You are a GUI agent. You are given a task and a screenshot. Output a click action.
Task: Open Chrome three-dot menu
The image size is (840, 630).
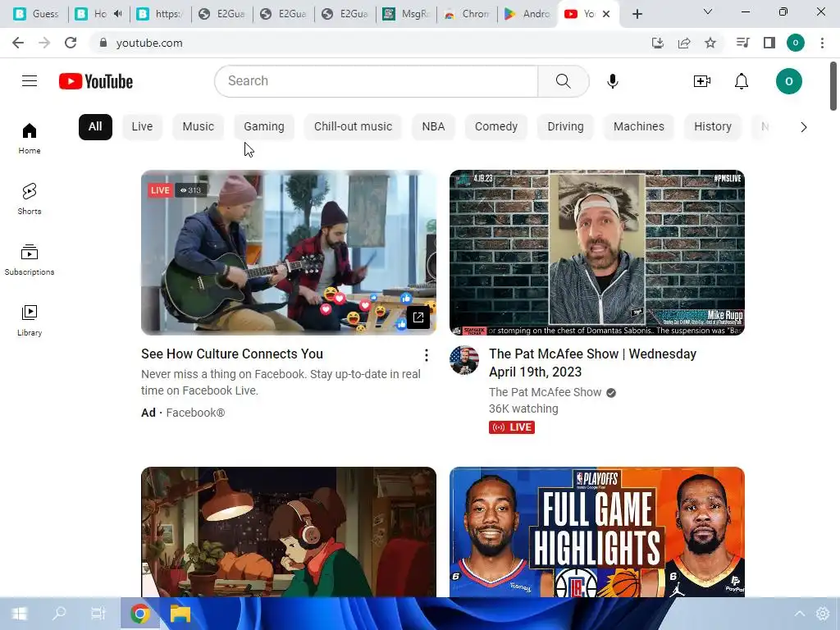pyautogui.click(x=822, y=43)
